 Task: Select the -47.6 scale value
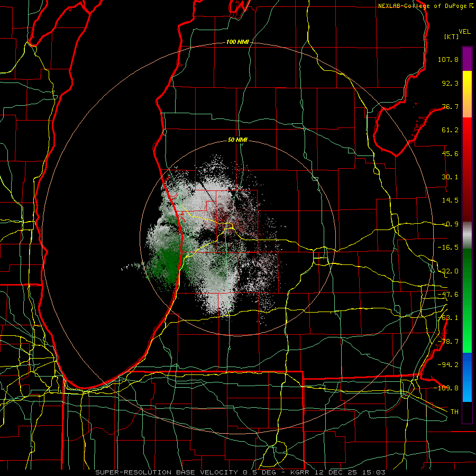[x=448, y=295]
